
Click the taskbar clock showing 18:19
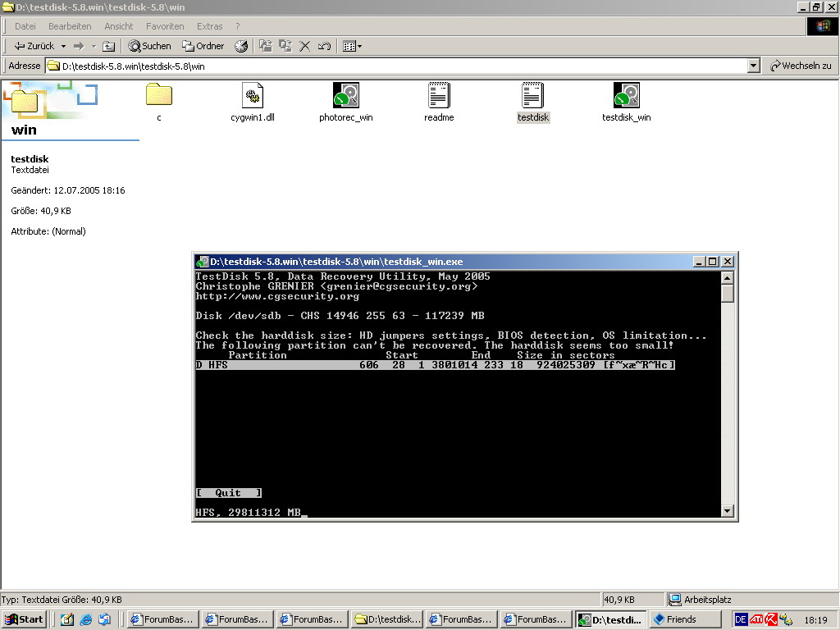pyautogui.click(x=816, y=620)
